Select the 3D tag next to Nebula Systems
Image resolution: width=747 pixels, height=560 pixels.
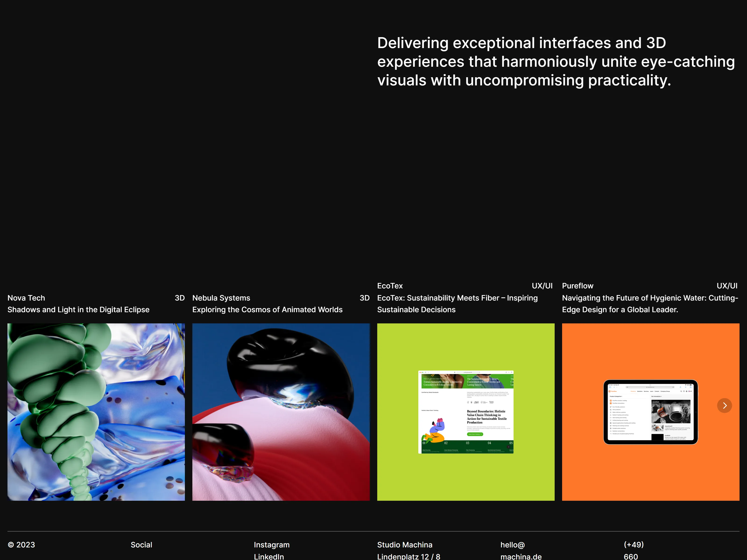[364, 298]
